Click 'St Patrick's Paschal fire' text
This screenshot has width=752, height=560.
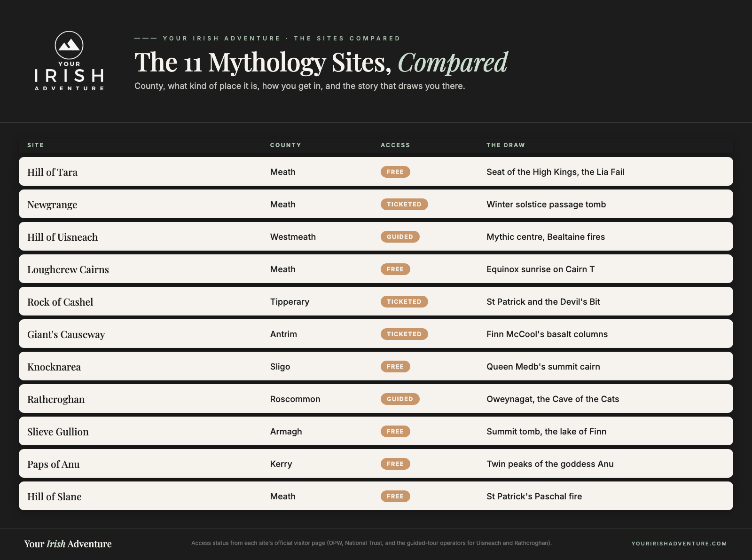(x=534, y=497)
